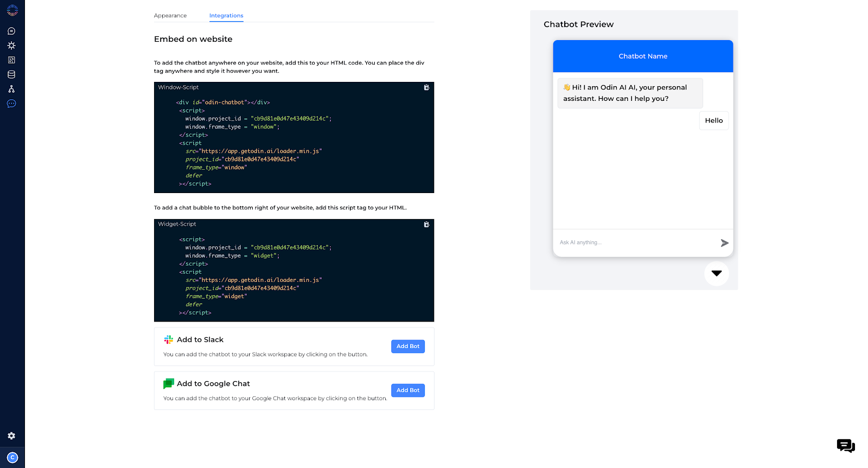Click the 'Hello' message bubble

[x=714, y=121]
